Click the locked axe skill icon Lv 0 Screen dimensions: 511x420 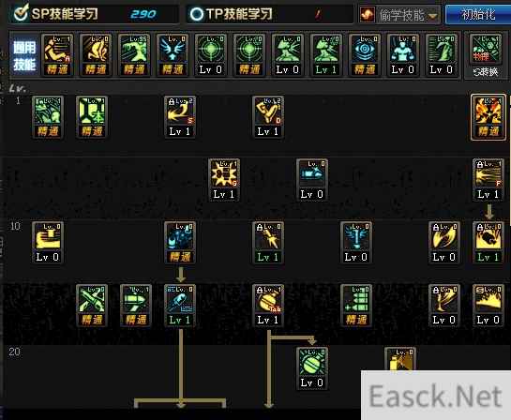tap(444, 243)
